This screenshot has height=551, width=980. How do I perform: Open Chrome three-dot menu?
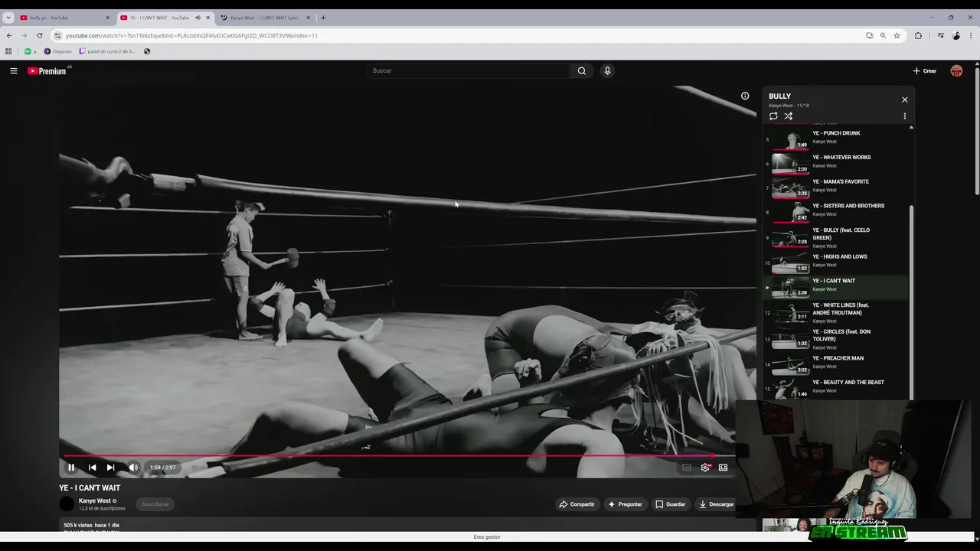pyautogui.click(x=970, y=35)
